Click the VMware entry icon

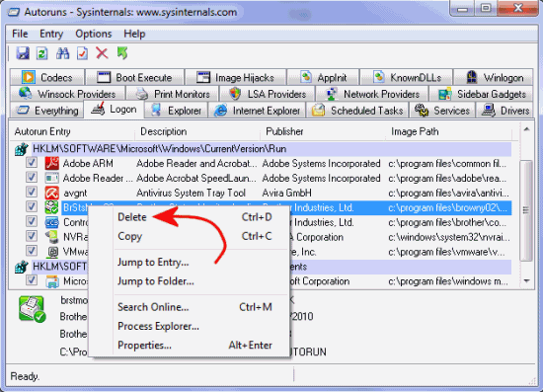pyautogui.click(x=52, y=252)
